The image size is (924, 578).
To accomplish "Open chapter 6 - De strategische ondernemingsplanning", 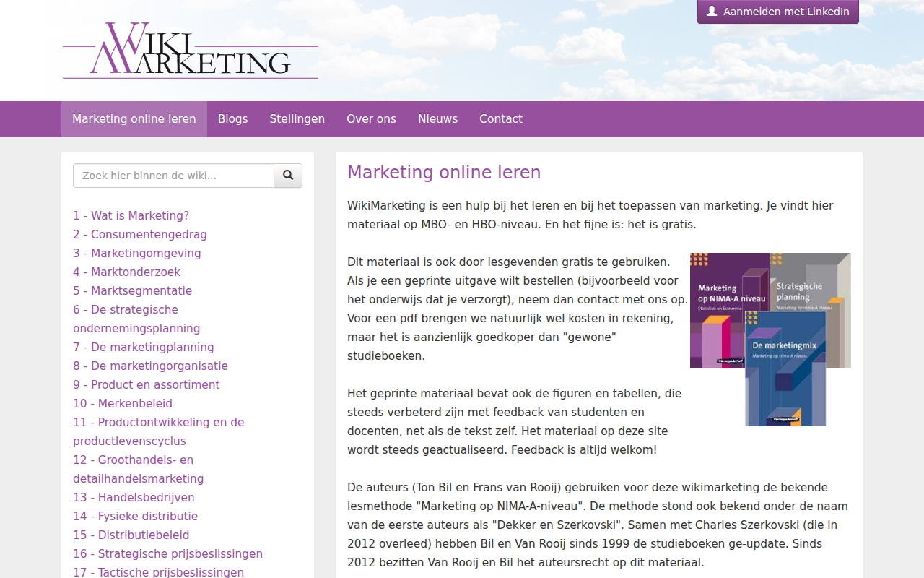I will (x=136, y=319).
